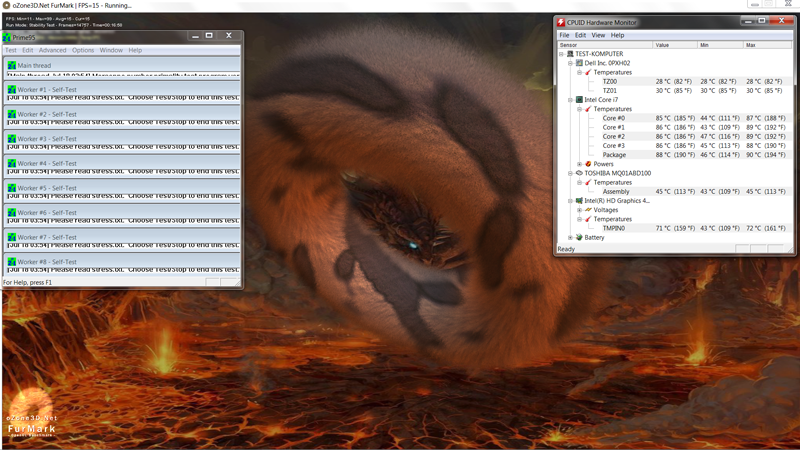The image size is (800, 450).
Task: Collapse the TEST-KOMPUTER root node
Action: pos(561,54)
